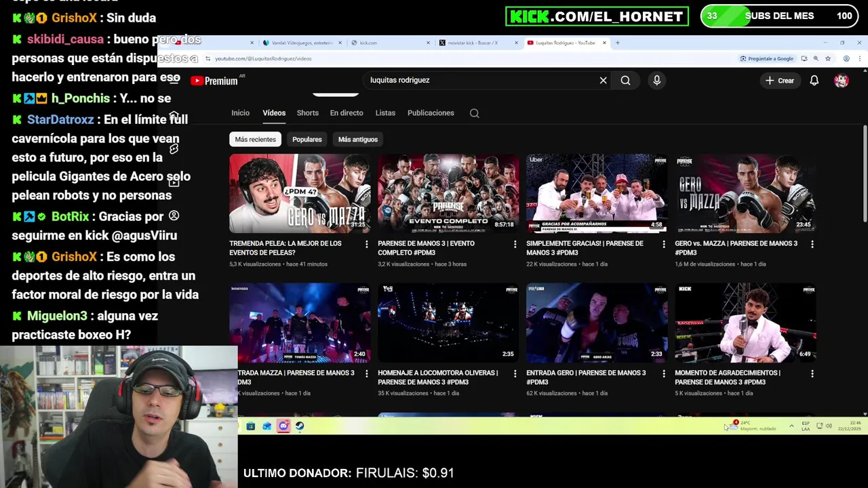Screen dimensions: 868x488
Task: Play the 2:33 Entrada Gero thumbnail
Action: (597, 323)
